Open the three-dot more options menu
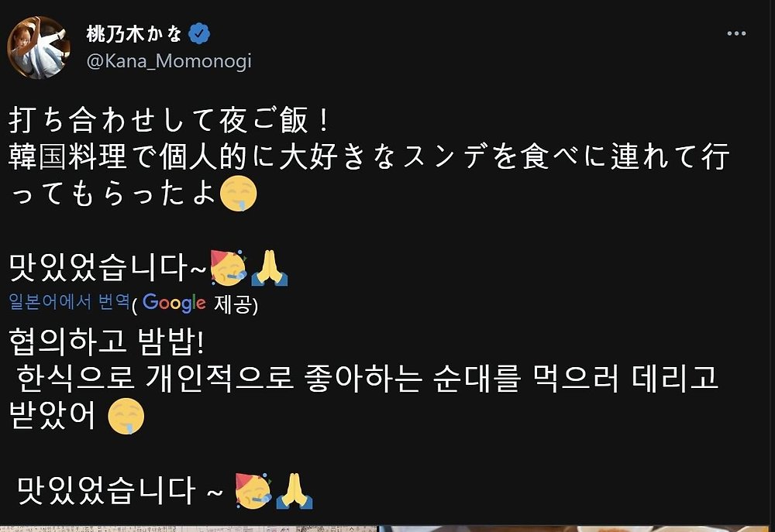775x532 pixels. tap(736, 33)
